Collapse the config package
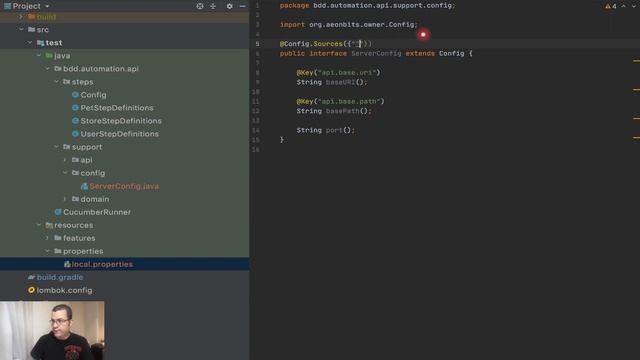Image resolution: width=640 pixels, height=360 pixels. click(x=65, y=173)
